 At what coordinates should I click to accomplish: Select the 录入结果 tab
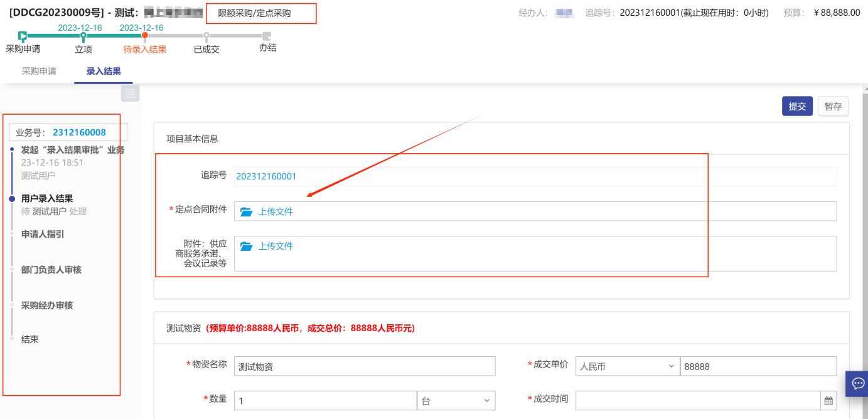104,72
